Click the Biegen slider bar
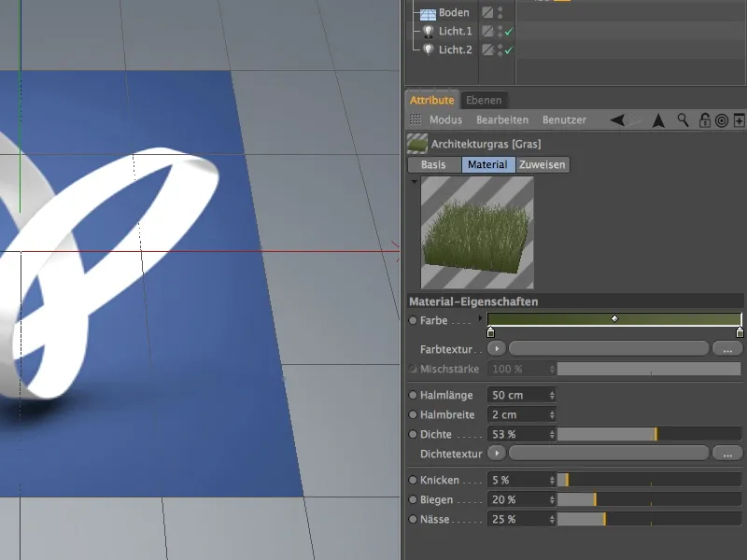 click(649, 499)
